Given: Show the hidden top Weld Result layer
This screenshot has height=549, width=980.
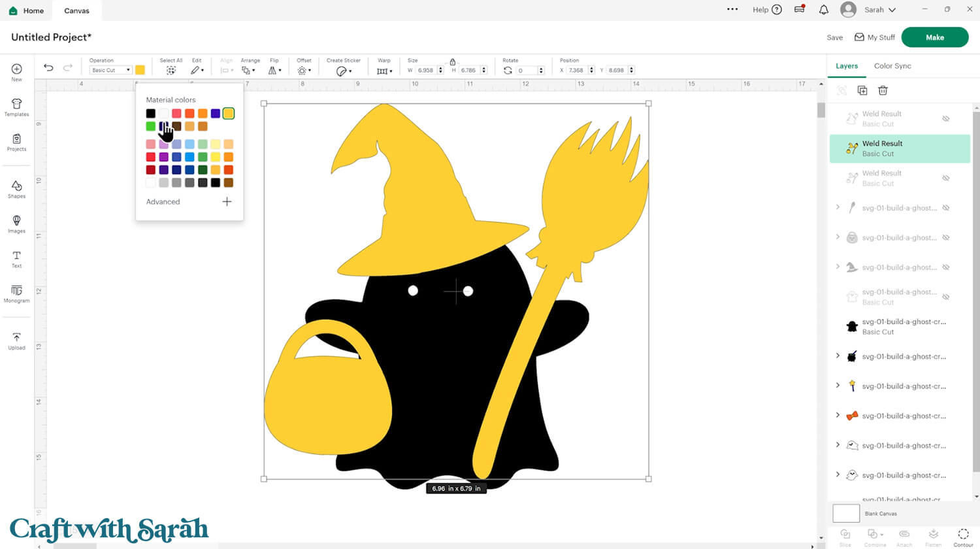Looking at the screenshot, I should (945, 119).
